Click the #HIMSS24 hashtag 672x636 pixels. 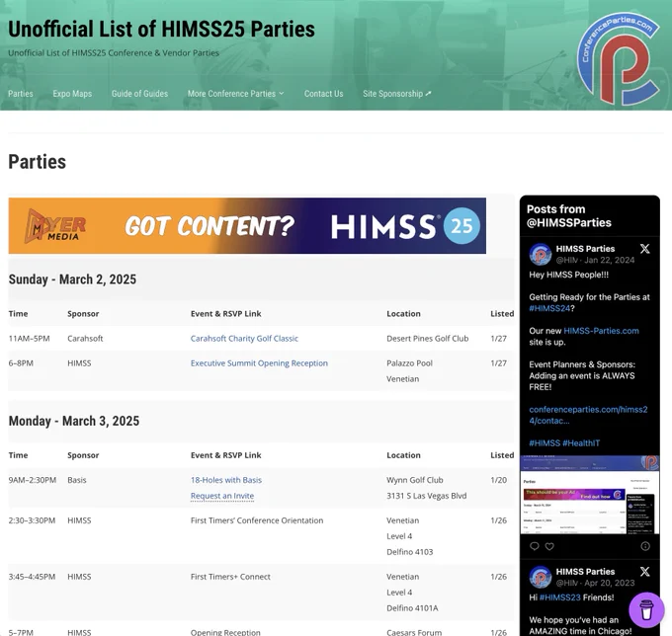(549, 308)
